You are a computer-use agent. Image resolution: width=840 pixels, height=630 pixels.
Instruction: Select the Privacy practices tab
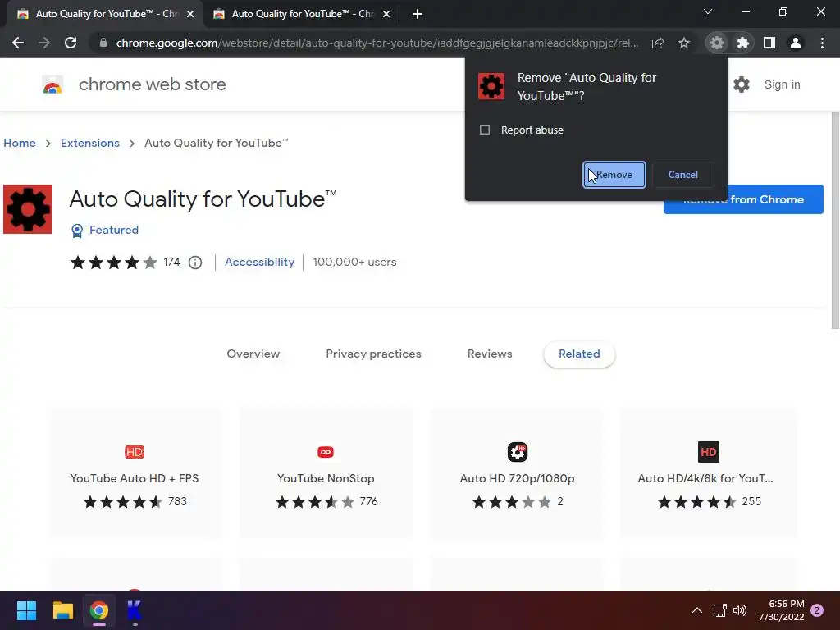pyautogui.click(x=373, y=354)
